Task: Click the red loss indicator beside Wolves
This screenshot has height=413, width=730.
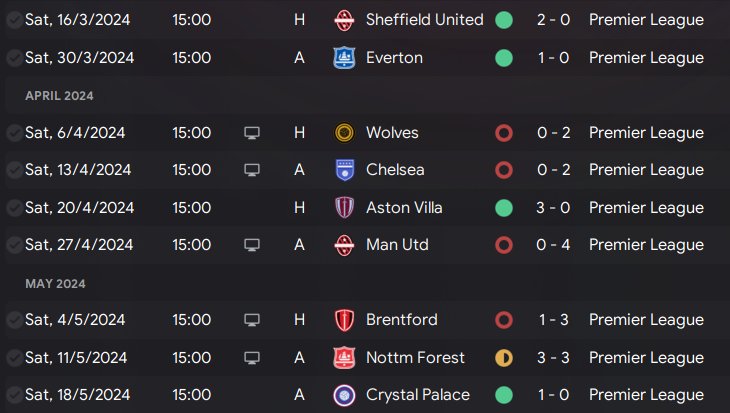Action: coord(504,133)
